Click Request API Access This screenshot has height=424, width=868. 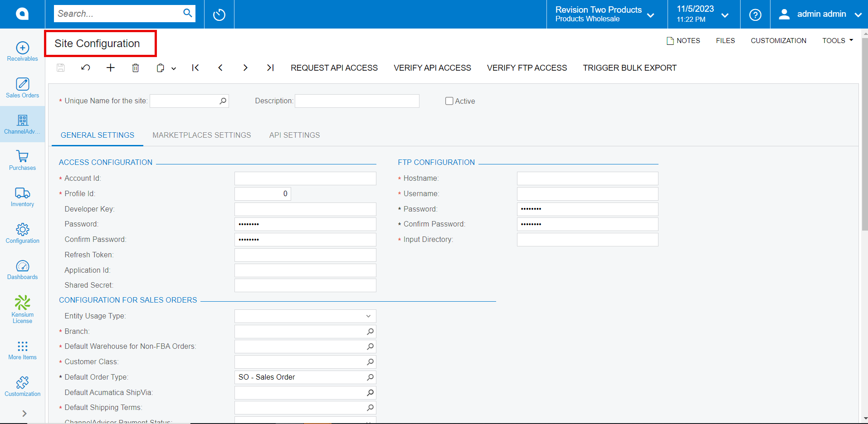pos(334,67)
